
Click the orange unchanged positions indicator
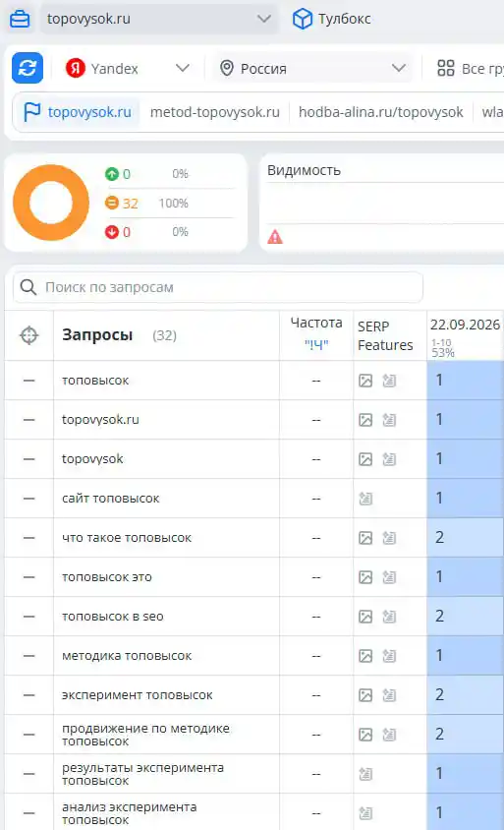(112, 203)
